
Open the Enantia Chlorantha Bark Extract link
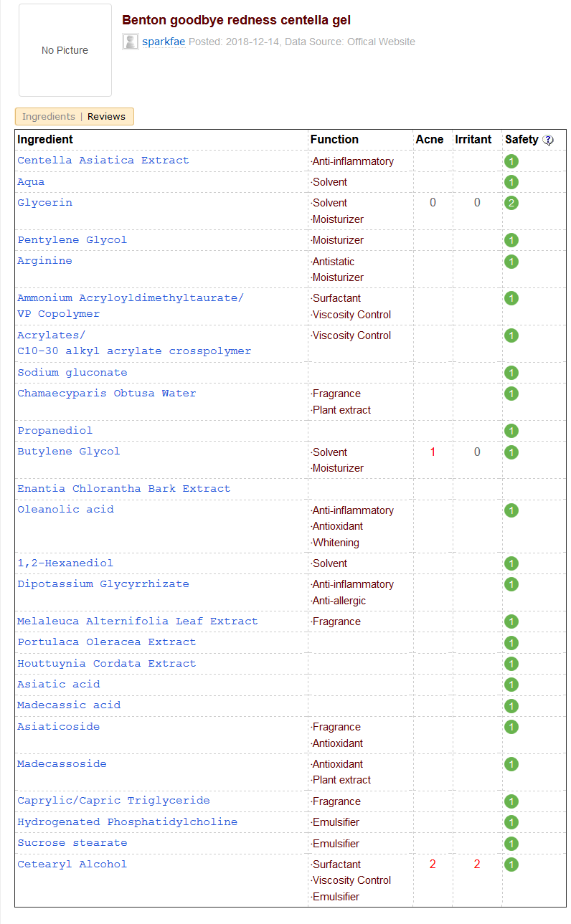tap(124, 489)
